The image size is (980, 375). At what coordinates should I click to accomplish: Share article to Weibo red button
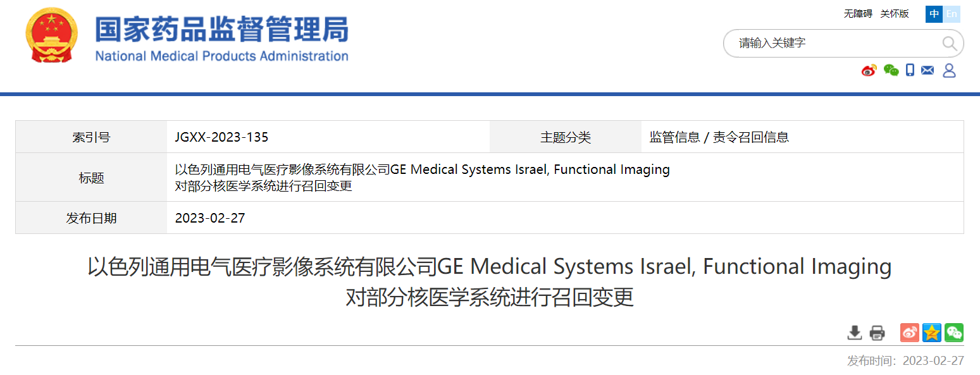910,332
